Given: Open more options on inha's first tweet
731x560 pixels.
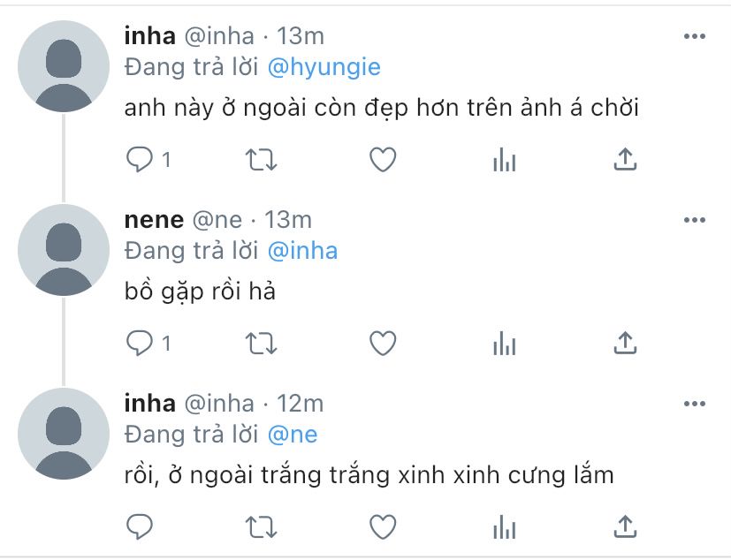Looking at the screenshot, I should click(695, 36).
